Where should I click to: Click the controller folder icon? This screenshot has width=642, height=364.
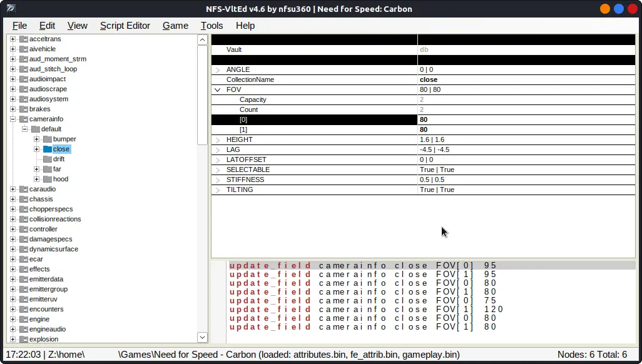click(x=24, y=230)
